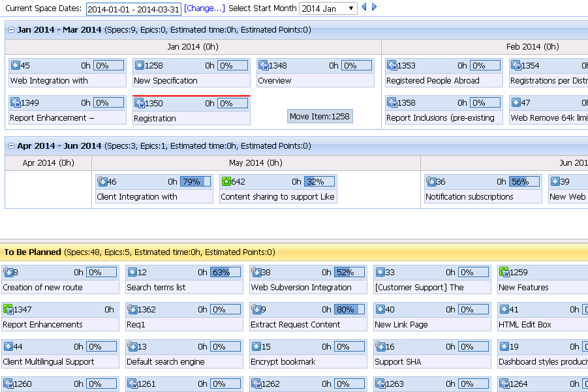Click the green epic icon of item 642
The image size is (588, 392).
pyautogui.click(x=226, y=181)
